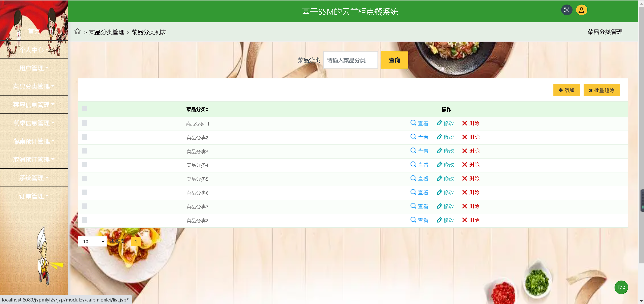Tick the checkbox for 菜品分类4 row
This screenshot has height=304, width=644.
coord(85,165)
